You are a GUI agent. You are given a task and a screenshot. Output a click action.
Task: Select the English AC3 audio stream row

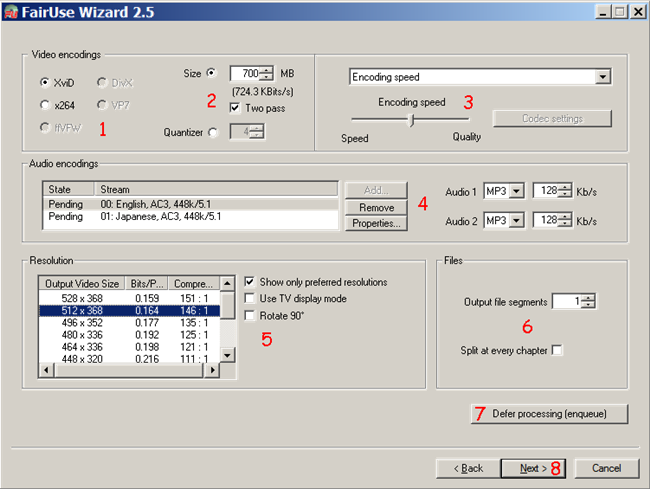(191, 204)
